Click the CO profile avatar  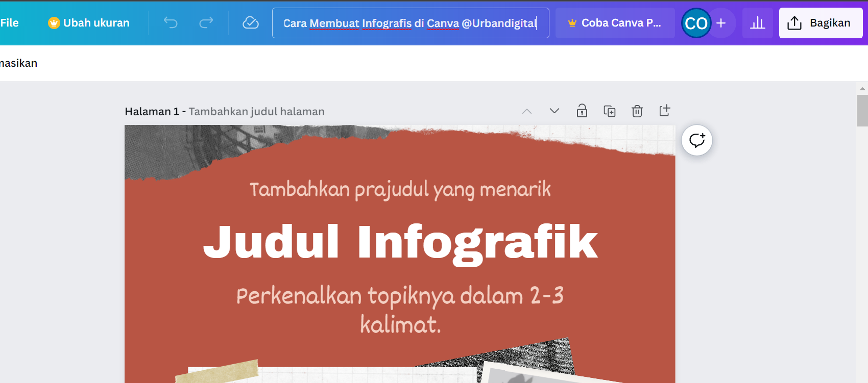click(x=696, y=23)
